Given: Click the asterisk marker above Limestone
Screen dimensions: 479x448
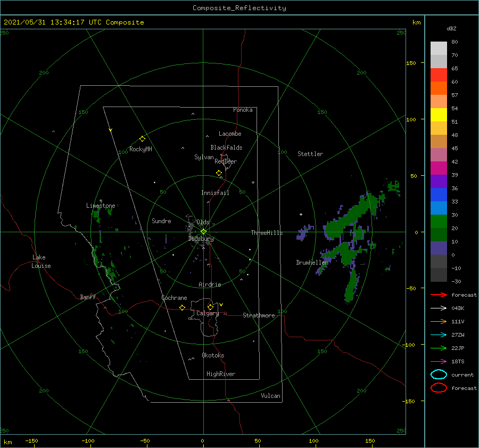Looking at the screenshot, I should [x=101, y=201].
